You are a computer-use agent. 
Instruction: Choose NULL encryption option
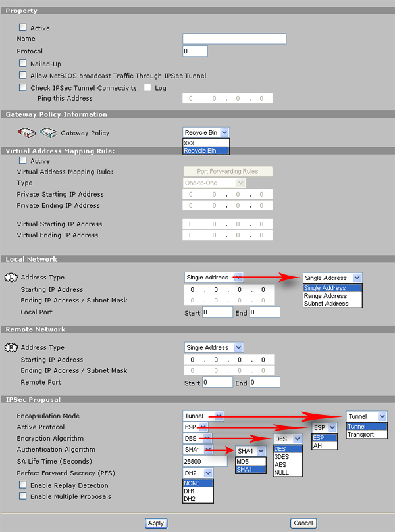click(287, 472)
